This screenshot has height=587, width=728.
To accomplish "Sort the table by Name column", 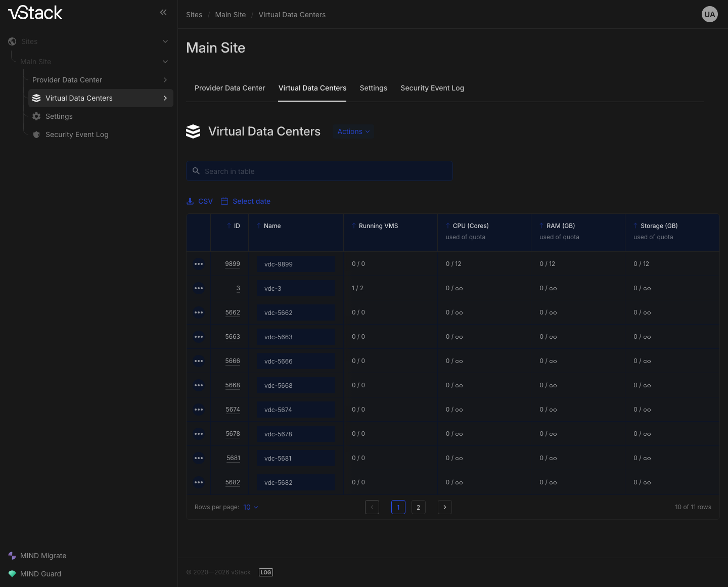I will [x=269, y=226].
